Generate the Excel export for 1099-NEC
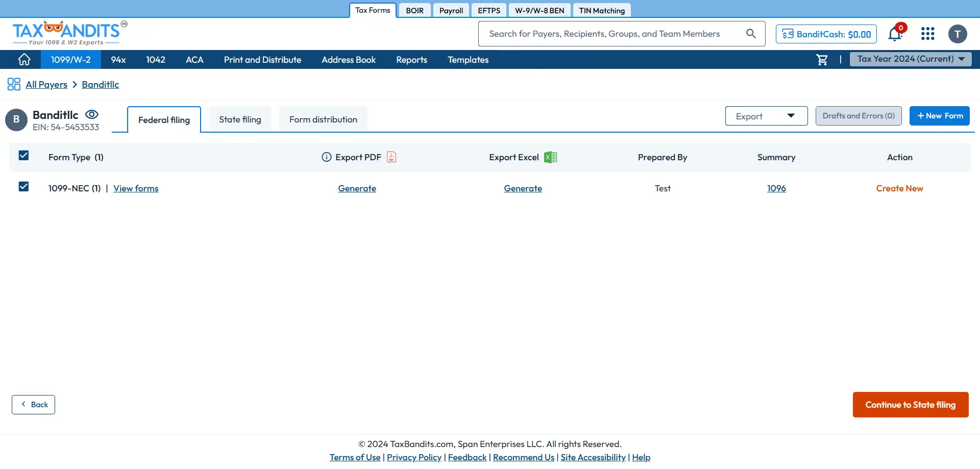Viewport: 980px width, 469px height. [523, 188]
